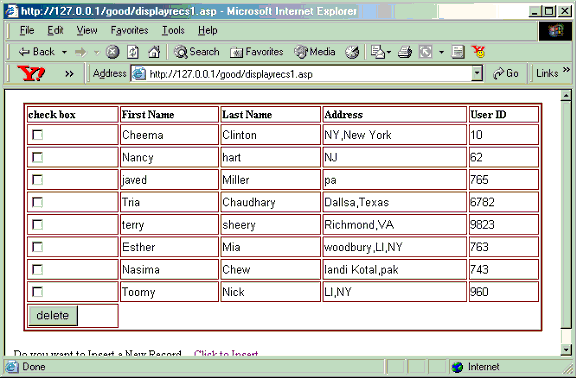Click the Yahoo Y! toolbar logo
Viewport: 579px width, 380px height.
[31, 73]
